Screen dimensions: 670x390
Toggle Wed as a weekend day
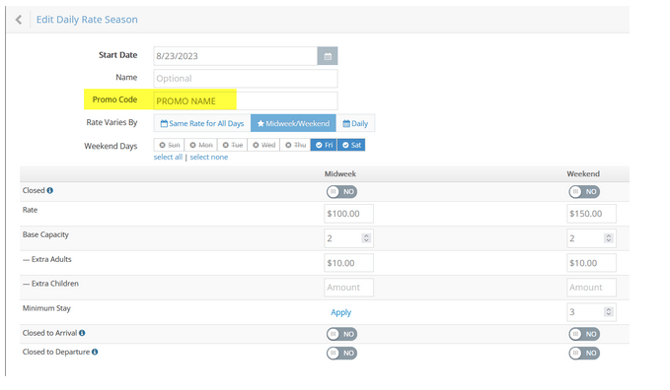point(264,145)
